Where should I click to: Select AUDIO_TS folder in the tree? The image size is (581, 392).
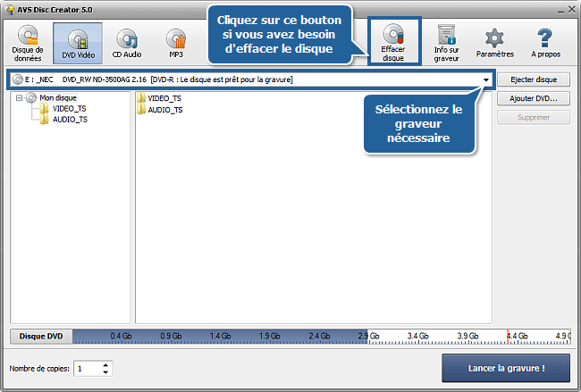[70, 119]
